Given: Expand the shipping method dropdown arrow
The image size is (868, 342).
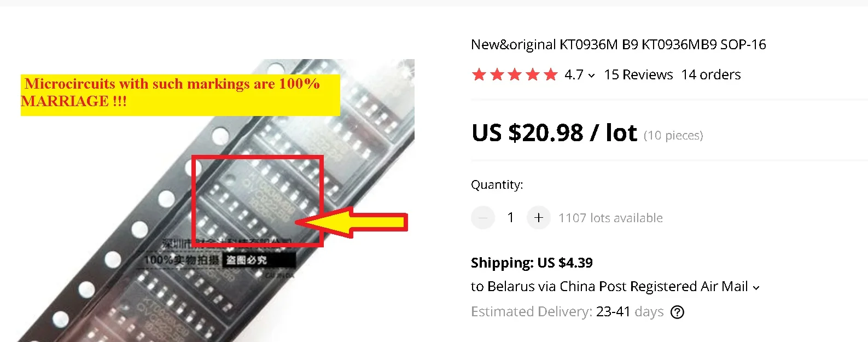Looking at the screenshot, I should coord(756,287).
